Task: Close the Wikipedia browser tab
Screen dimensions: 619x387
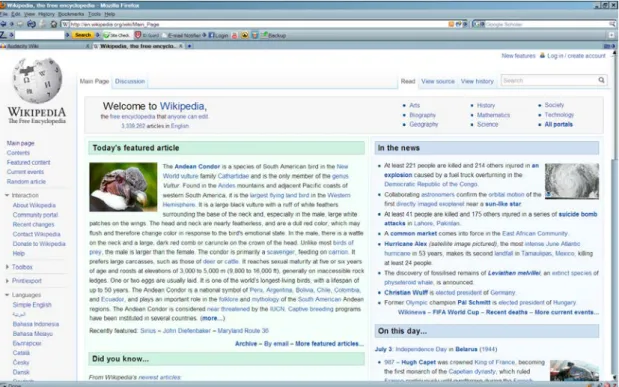Action: 181,46
